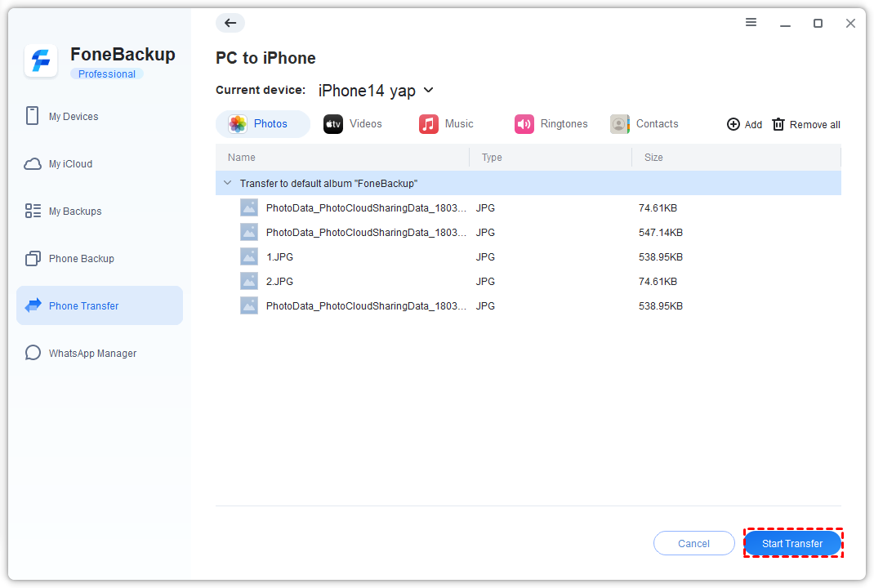Click the Current device label

coord(261,90)
